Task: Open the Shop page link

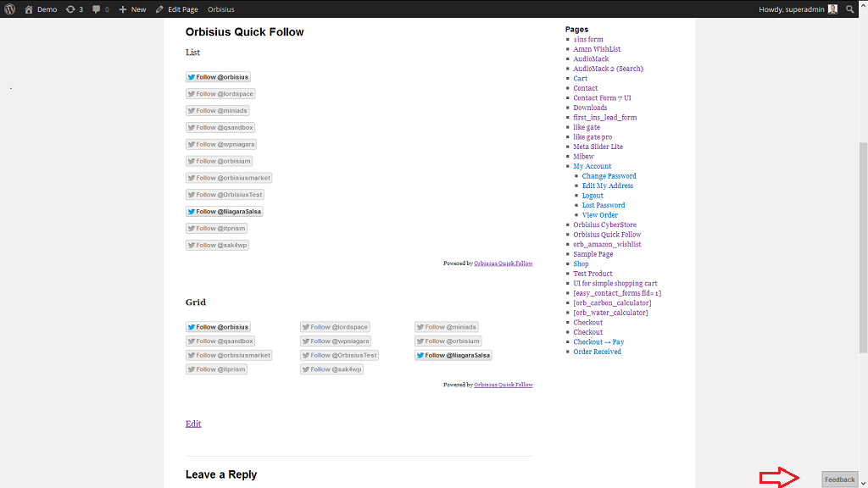Action: pyautogui.click(x=581, y=264)
